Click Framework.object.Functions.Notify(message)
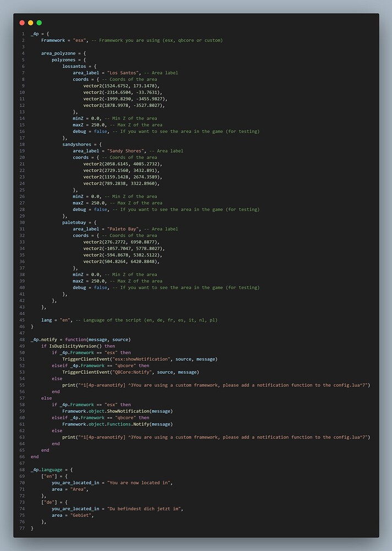 coord(117,424)
